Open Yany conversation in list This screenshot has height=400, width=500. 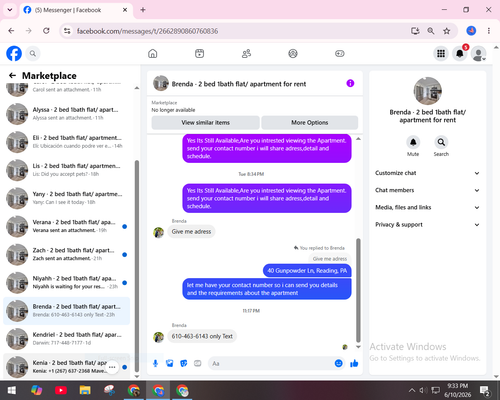pyautogui.click(x=67, y=198)
